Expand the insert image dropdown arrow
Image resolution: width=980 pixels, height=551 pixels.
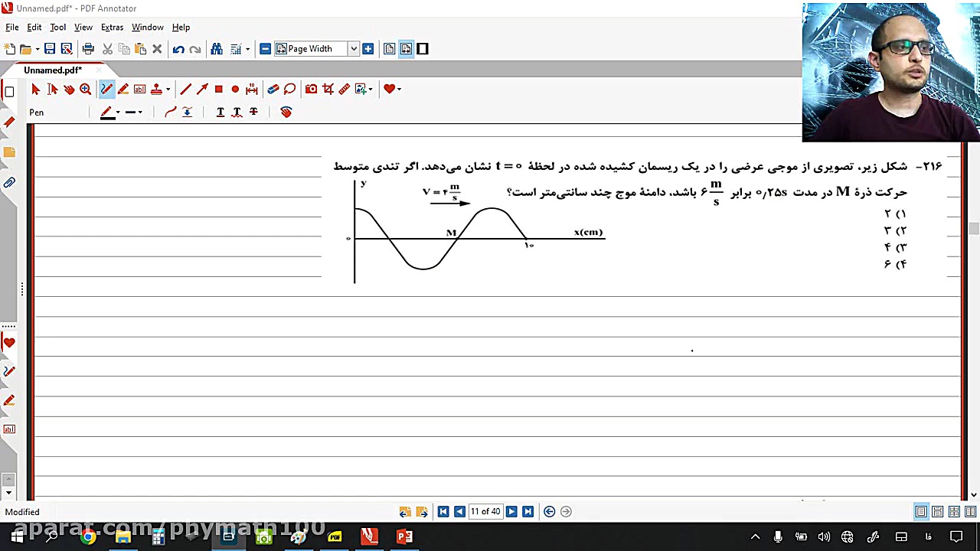tap(371, 90)
